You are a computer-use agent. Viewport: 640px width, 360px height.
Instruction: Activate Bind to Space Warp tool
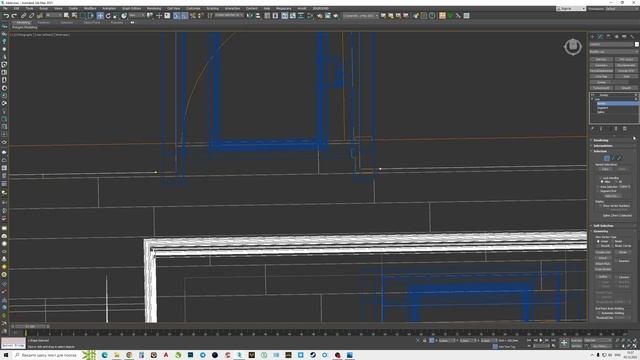click(40, 16)
